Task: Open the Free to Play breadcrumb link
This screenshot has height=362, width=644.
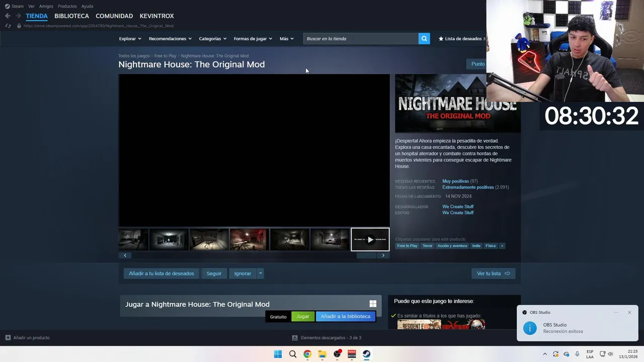Action: pyautogui.click(x=165, y=56)
